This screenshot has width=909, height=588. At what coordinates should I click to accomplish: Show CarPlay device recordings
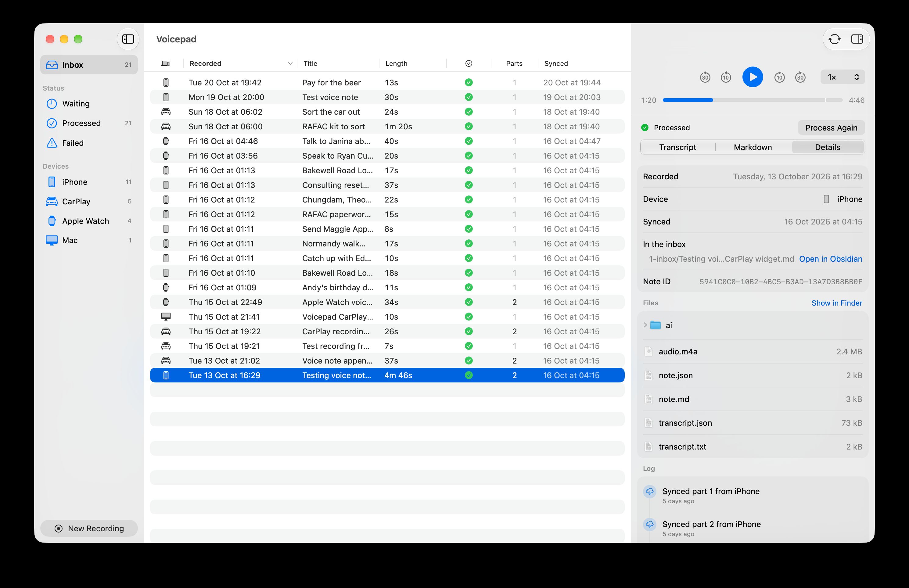pos(89,202)
